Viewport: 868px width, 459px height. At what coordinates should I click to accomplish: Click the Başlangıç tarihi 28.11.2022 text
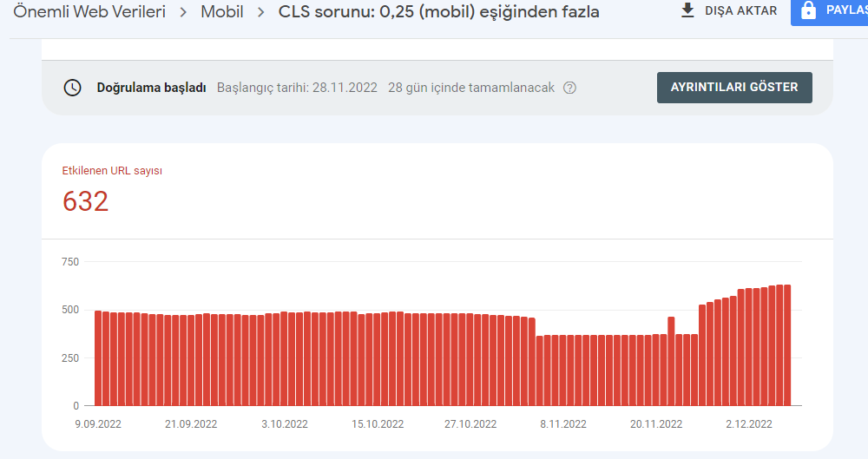coord(297,88)
